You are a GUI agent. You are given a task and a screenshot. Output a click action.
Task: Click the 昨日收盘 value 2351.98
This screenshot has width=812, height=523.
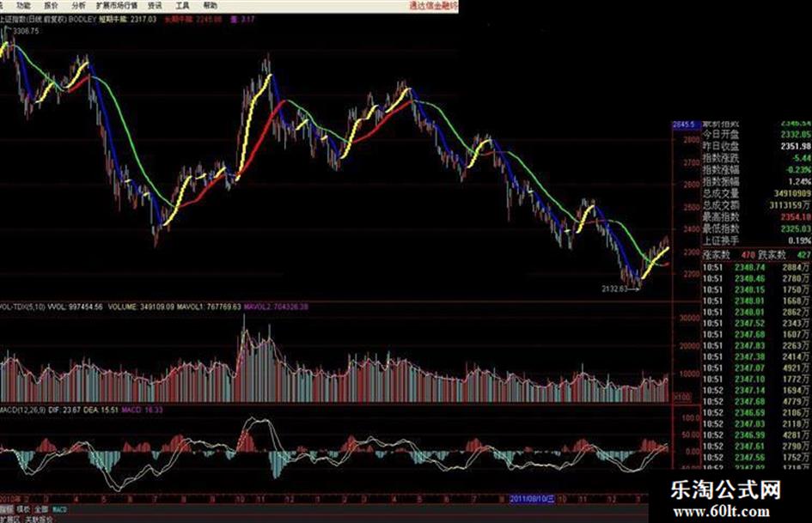coord(796,147)
